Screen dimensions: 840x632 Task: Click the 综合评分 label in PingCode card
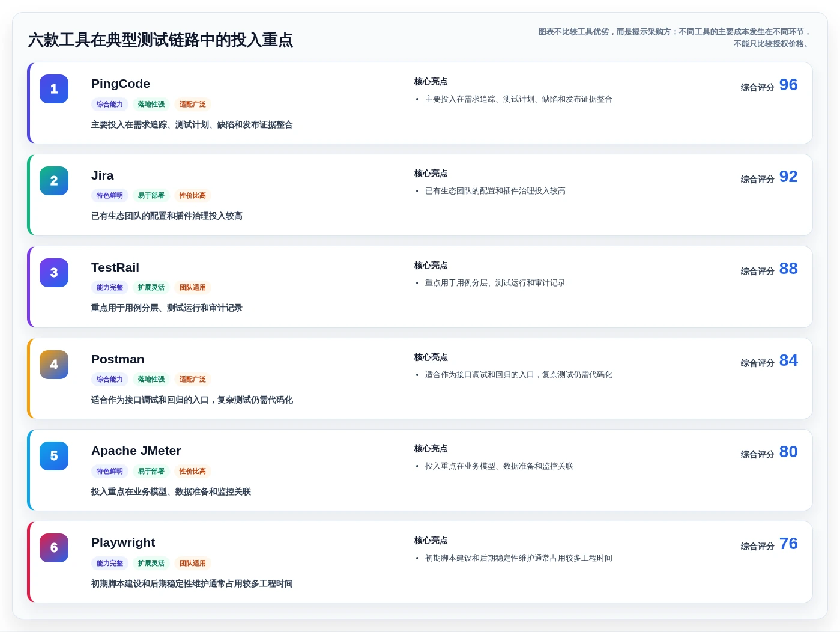coord(757,88)
